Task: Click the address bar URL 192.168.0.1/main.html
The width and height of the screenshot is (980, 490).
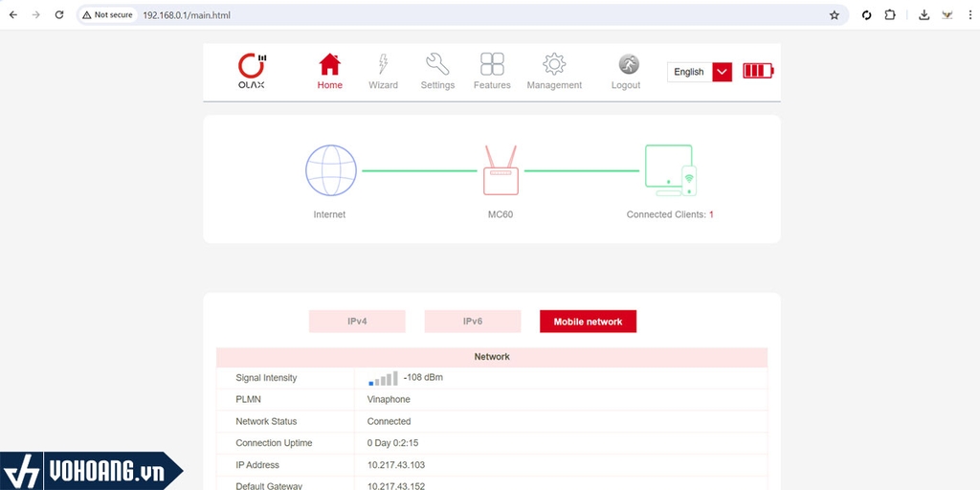Action: (187, 15)
